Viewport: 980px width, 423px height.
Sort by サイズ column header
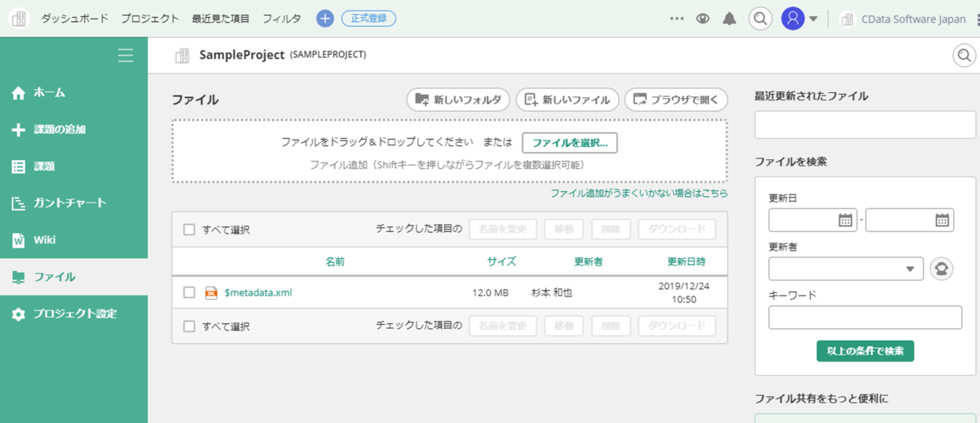tap(501, 262)
